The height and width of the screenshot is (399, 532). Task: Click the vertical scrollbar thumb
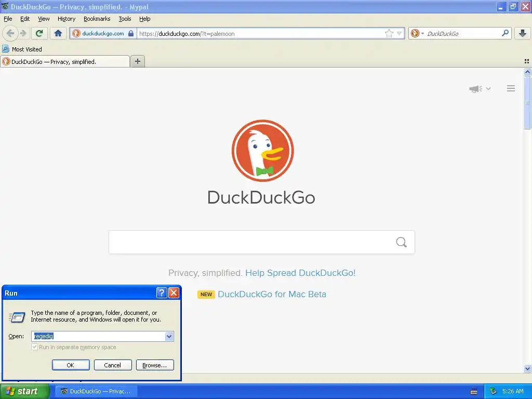click(x=527, y=102)
